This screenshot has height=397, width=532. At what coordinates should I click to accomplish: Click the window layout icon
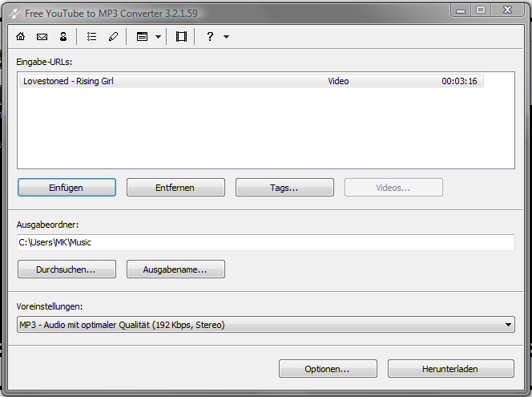coord(142,36)
